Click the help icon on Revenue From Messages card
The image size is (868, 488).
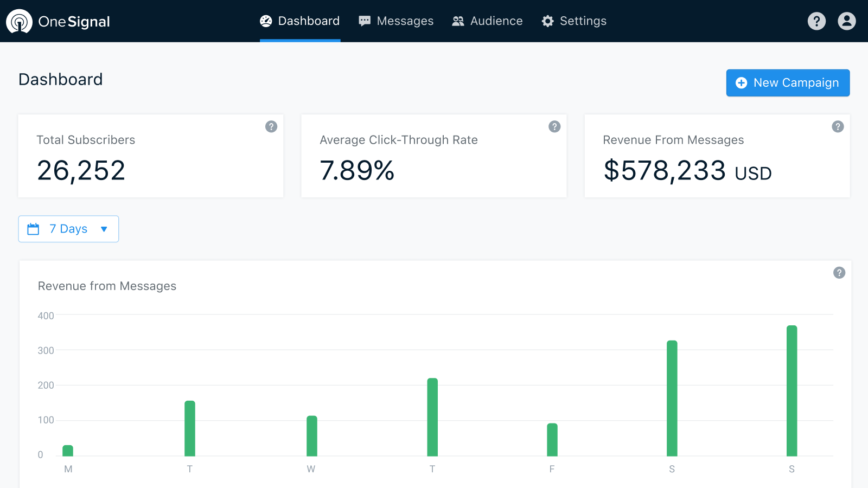click(x=838, y=126)
